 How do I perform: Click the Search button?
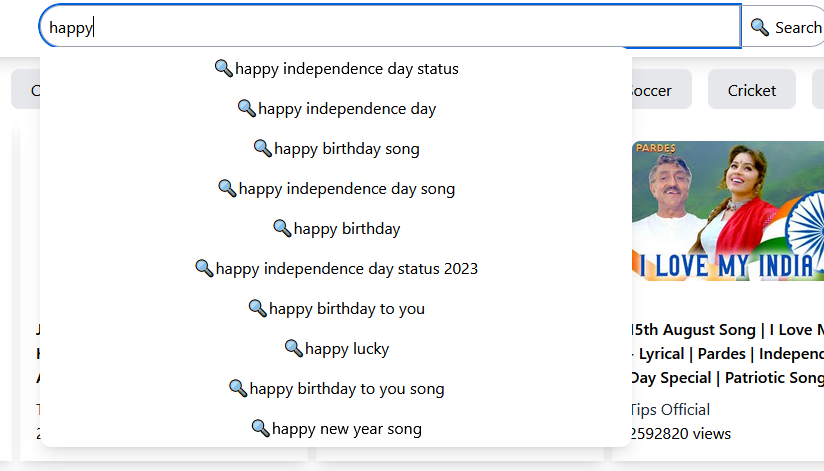pos(783,26)
